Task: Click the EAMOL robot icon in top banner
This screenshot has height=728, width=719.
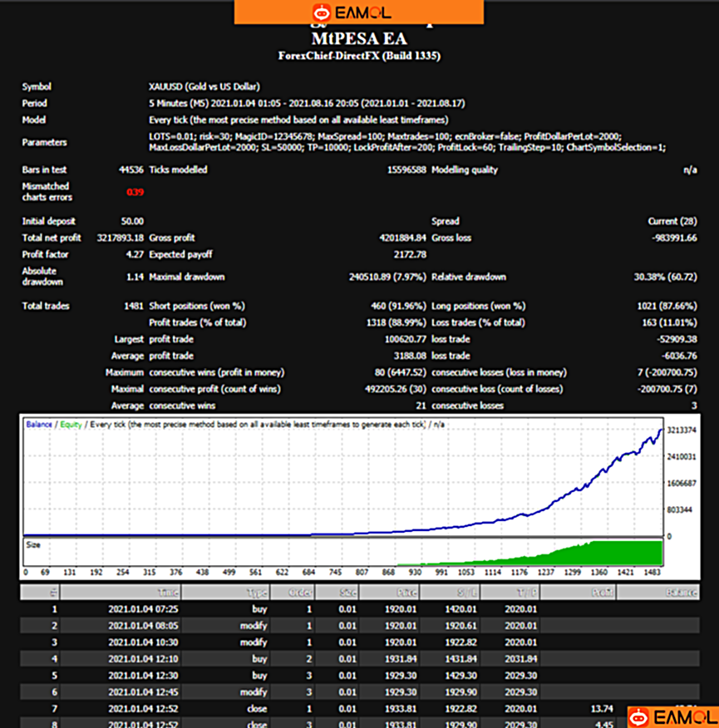Action: tap(322, 12)
